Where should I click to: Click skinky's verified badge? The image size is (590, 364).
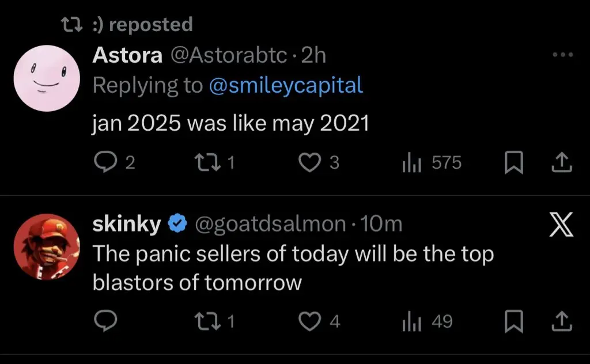pyautogui.click(x=178, y=224)
